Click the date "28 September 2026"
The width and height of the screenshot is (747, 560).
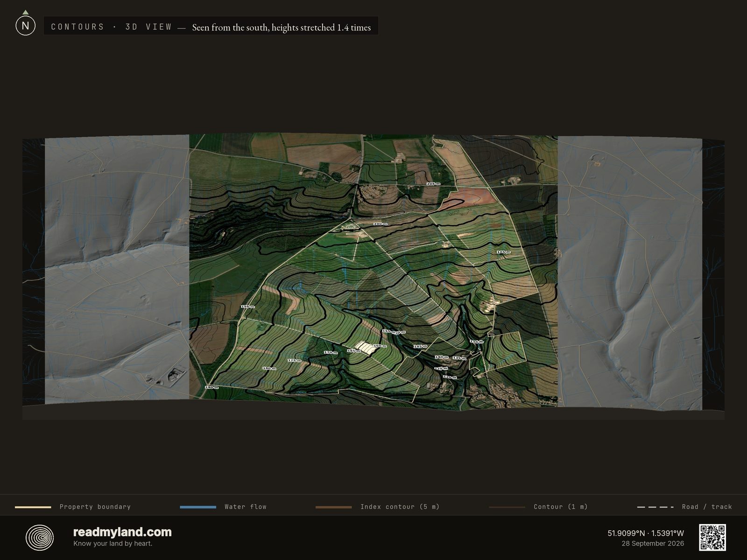(x=653, y=543)
